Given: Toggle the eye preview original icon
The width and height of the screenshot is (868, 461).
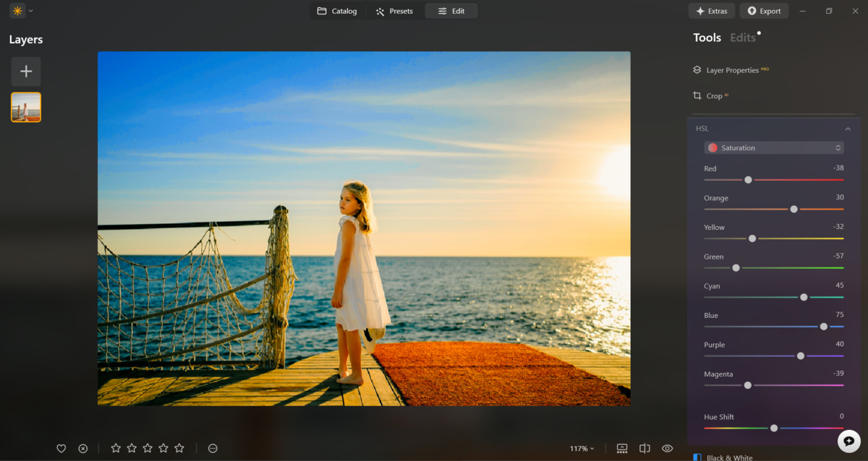Looking at the screenshot, I should pos(668,449).
